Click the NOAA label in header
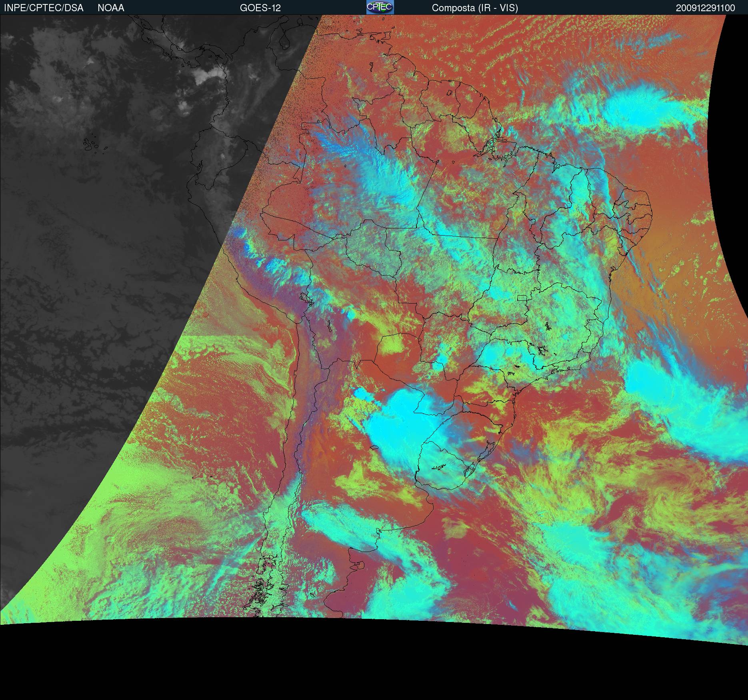748x700 pixels. click(x=111, y=8)
